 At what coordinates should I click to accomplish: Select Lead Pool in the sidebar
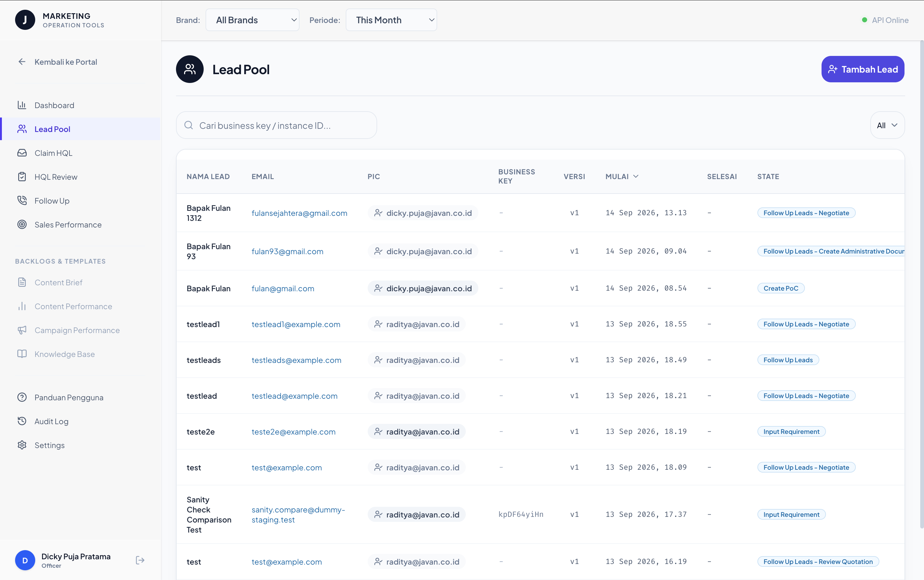(80, 129)
